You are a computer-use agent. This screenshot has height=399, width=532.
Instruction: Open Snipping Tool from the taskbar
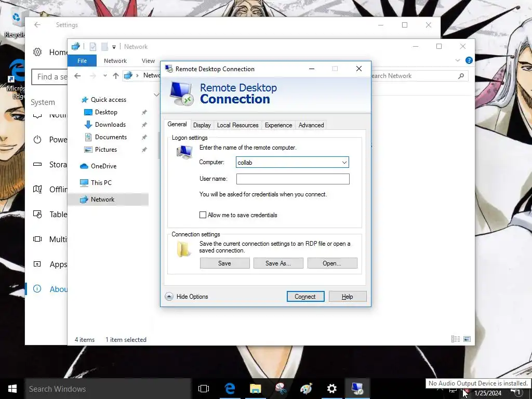pos(281,389)
